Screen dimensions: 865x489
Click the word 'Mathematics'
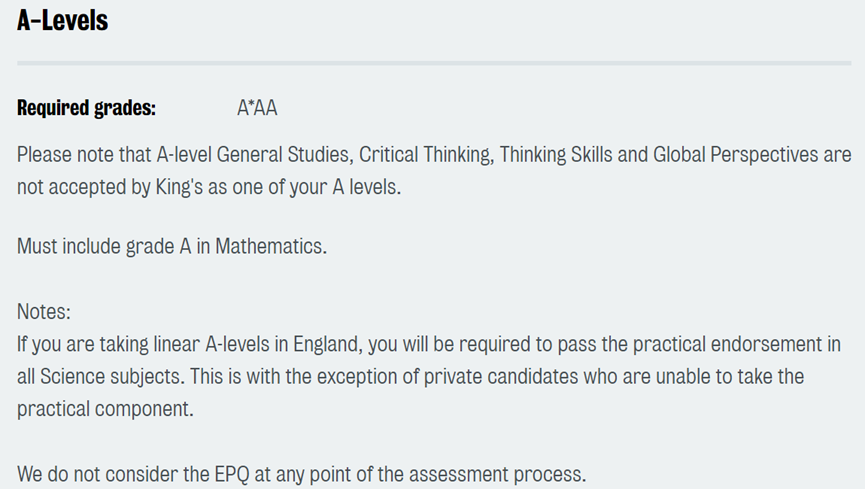(x=271, y=246)
